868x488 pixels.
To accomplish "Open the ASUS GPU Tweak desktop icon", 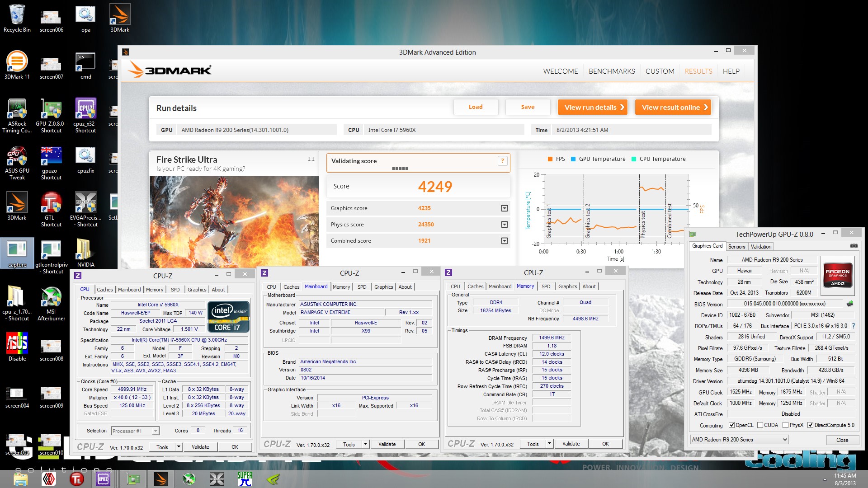I will [17, 163].
